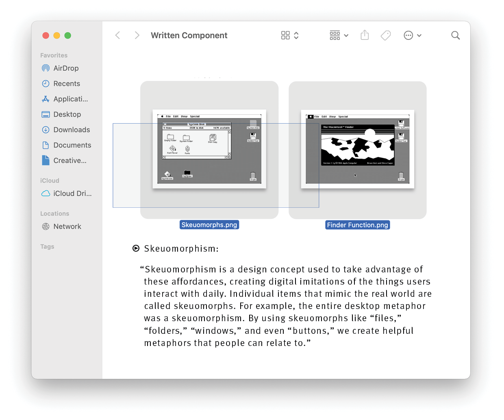Click the Favorites section header

(54, 55)
